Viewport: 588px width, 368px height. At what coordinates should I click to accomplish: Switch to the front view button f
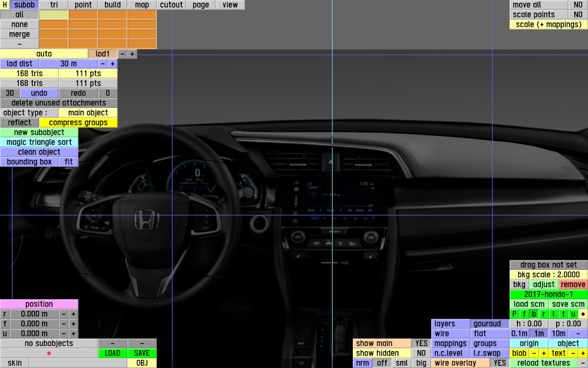click(524, 314)
